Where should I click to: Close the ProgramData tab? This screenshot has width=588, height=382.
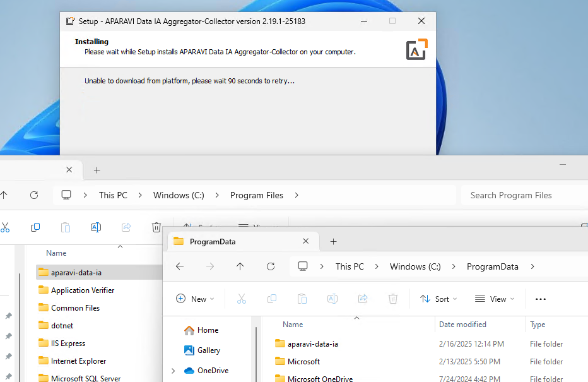(x=305, y=241)
